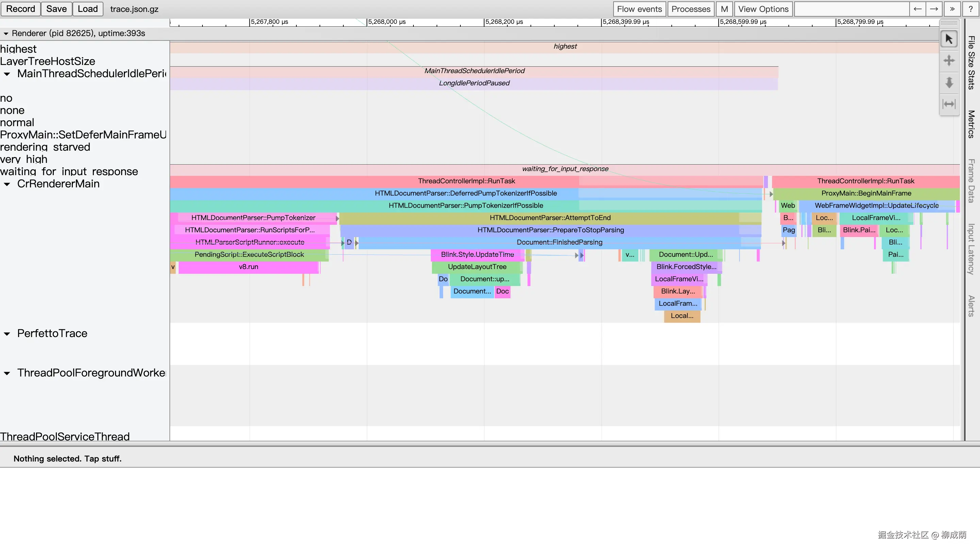Select the v8.run slice in timeline

[248, 267]
